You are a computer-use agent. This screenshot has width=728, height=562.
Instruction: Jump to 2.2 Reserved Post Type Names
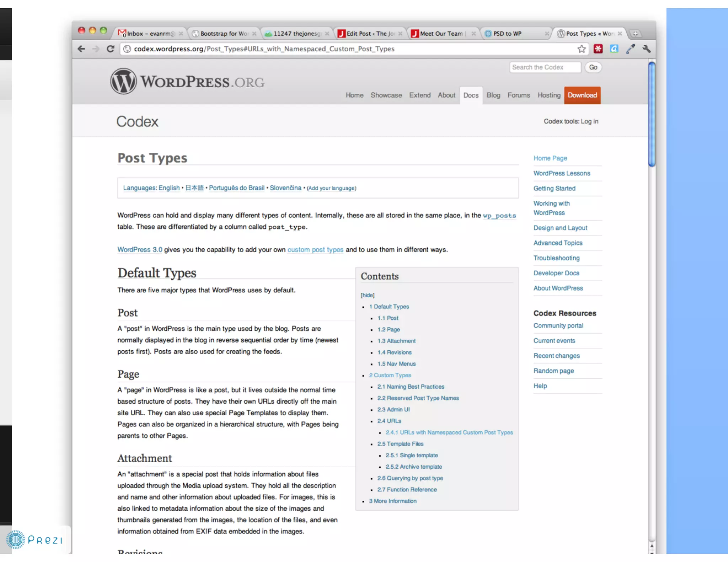point(418,398)
